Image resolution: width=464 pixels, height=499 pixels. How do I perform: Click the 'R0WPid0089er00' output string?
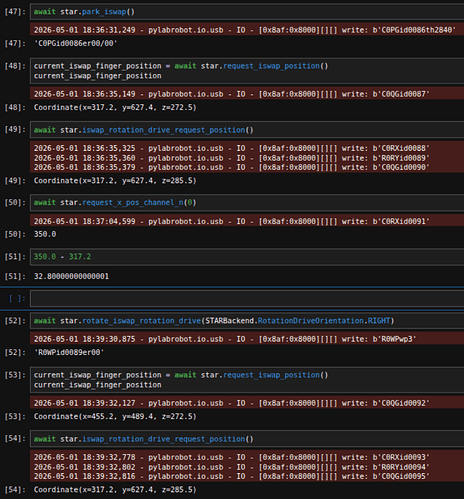point(69,352)
